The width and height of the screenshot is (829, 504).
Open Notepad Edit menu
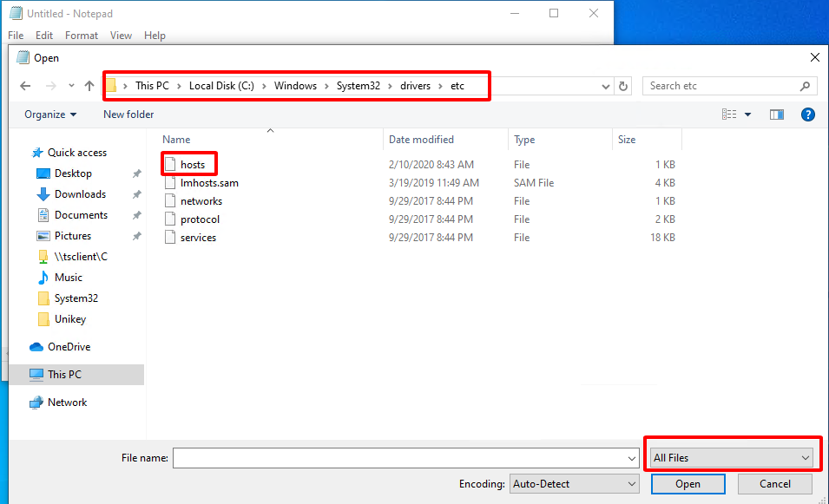44,36
